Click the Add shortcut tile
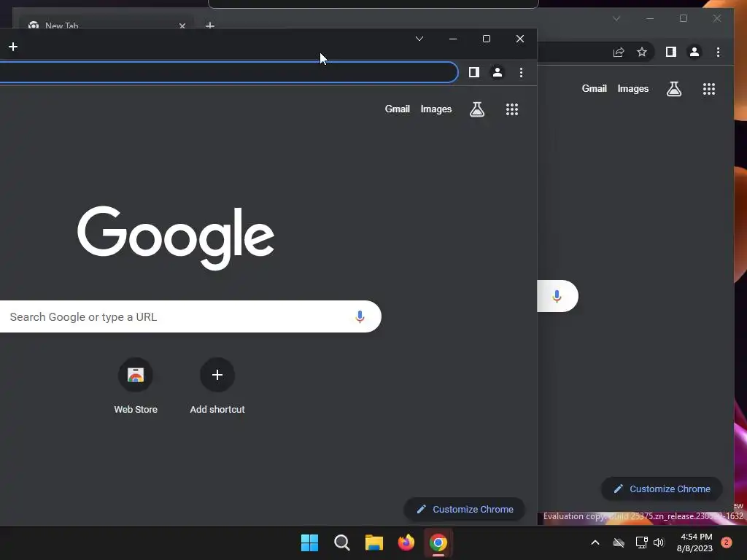This screenshot has width=747, height=560. [x=217, y=386]
